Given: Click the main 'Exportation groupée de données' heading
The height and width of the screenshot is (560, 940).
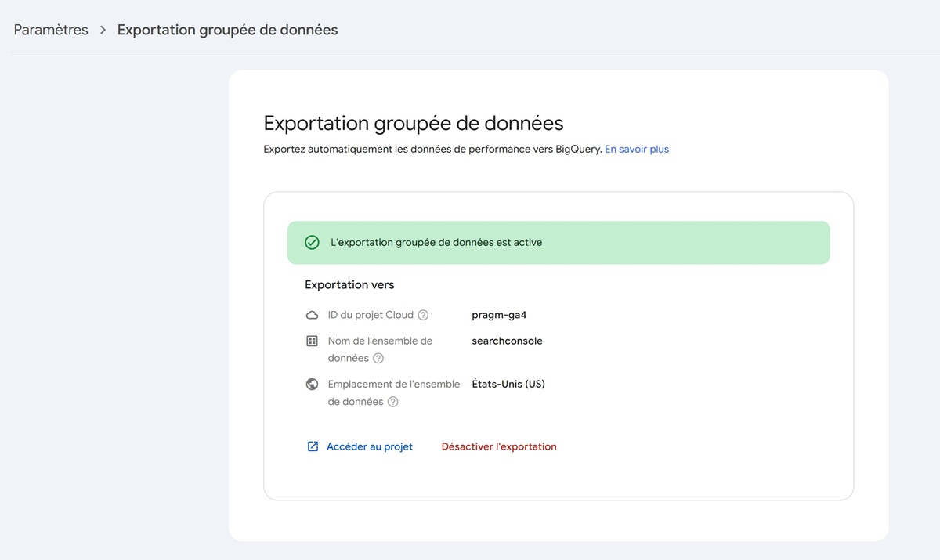Looking at the screenshot, I should tap(414, 123).
